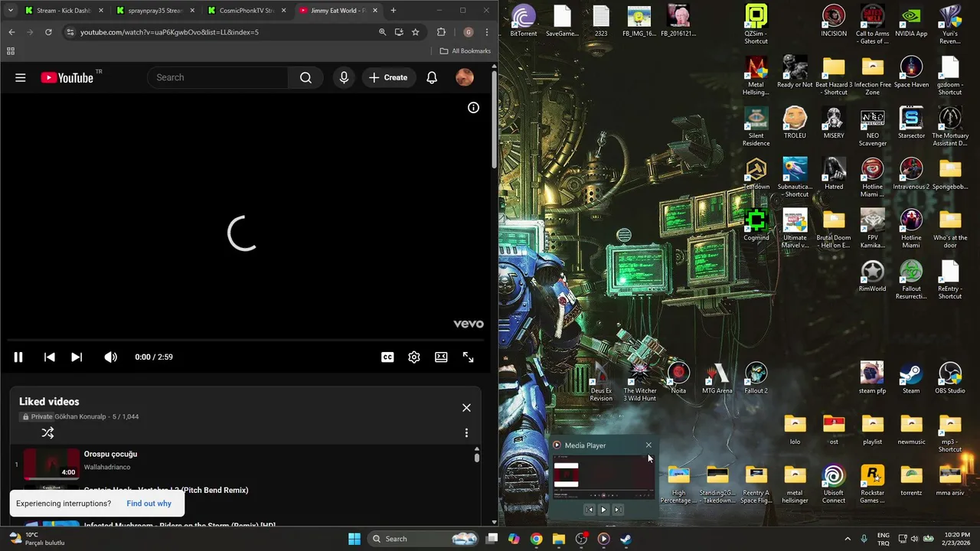Switch to 'Stream - Kick Dashboard' tab
Viewport: 980px width, 551px height.
64,11
